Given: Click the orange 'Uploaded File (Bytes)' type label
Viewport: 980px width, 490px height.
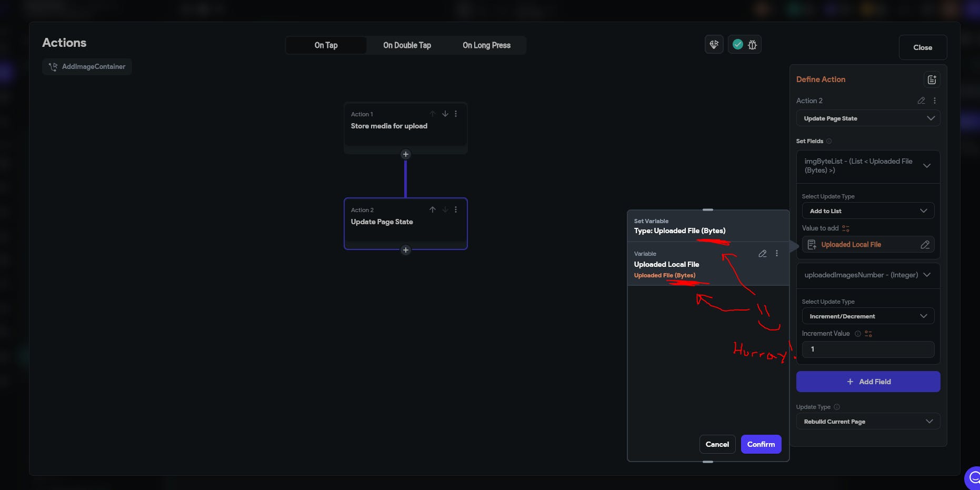Looking at the screenshot, I should [665, 275].
